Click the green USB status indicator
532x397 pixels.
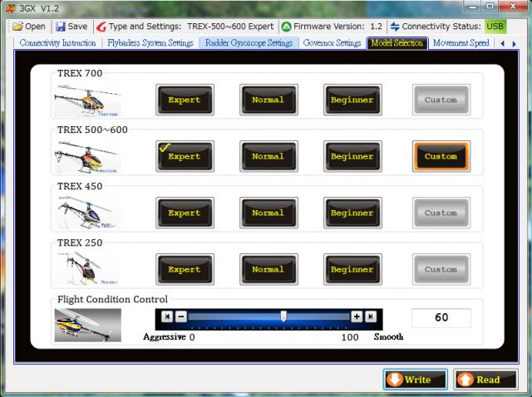495,27
